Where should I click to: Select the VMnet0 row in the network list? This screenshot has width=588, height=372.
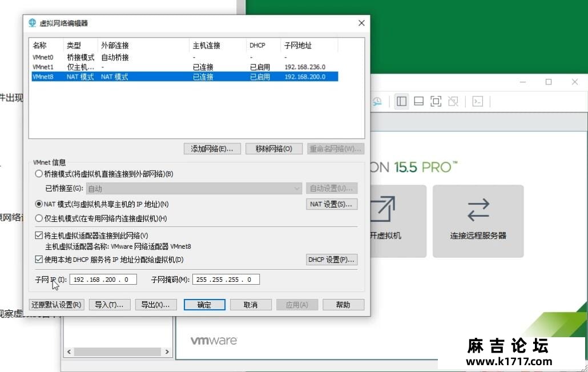pos(185,57)
